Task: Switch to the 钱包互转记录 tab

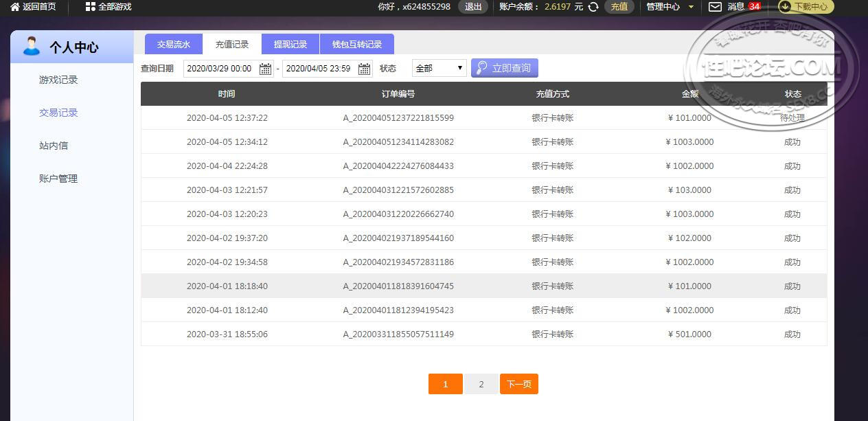Action: click(357, 44)
